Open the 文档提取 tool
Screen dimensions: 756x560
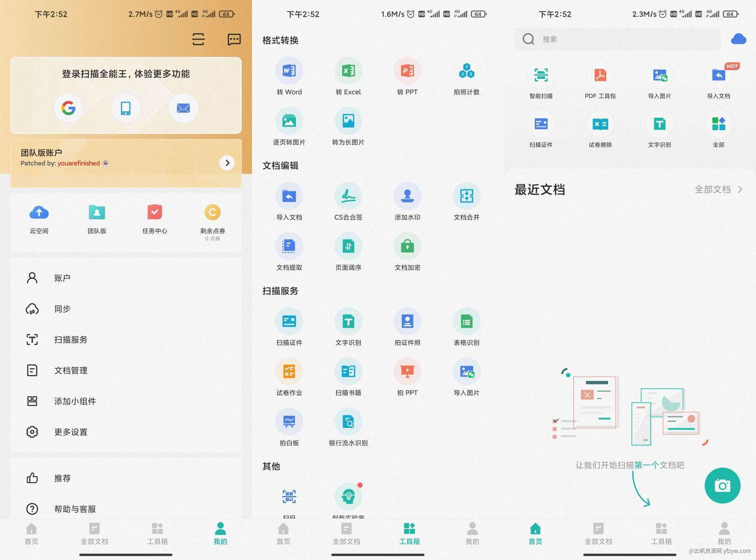289,252
